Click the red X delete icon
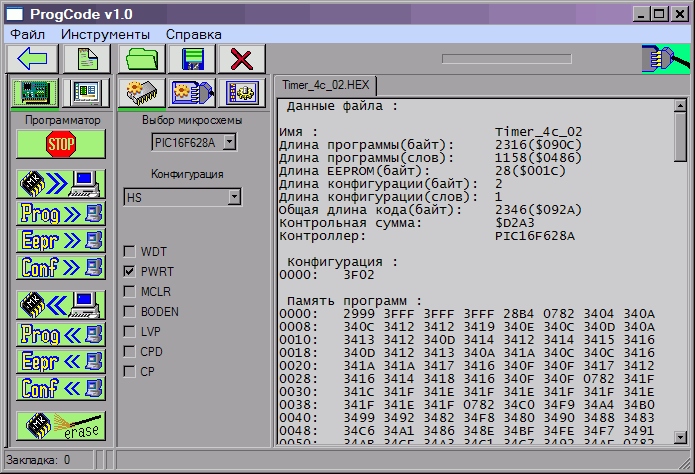 (242, 59)
